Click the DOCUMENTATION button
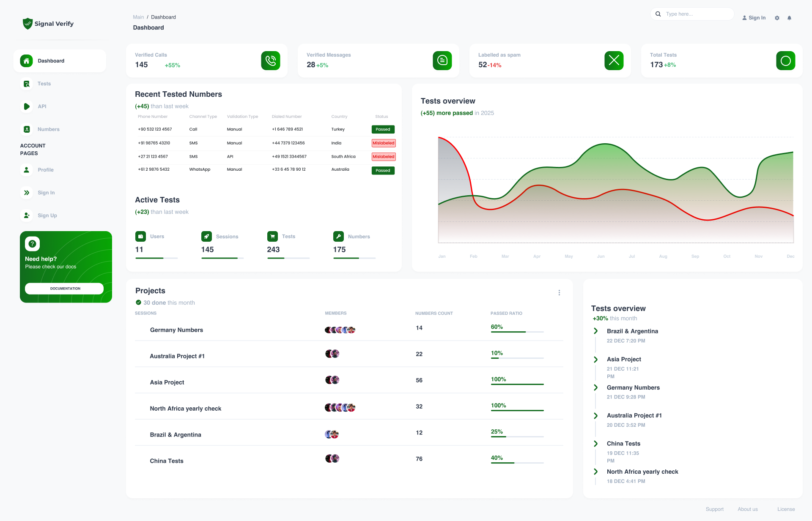This screenshot has width=812, height=521. (x=64, y=289)
